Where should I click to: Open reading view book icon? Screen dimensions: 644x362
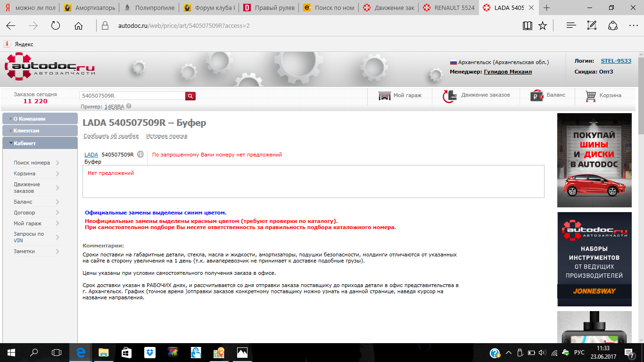tap(528, 26)
